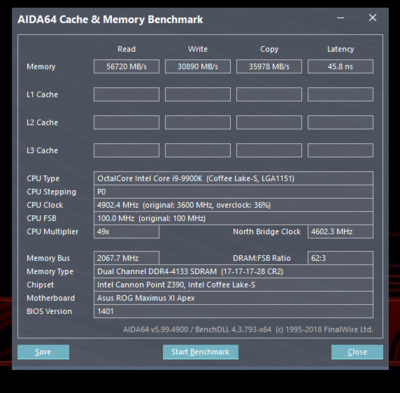Click the Memory Copy result box
This screenshot has height=393, width=400.
point(269,67)
